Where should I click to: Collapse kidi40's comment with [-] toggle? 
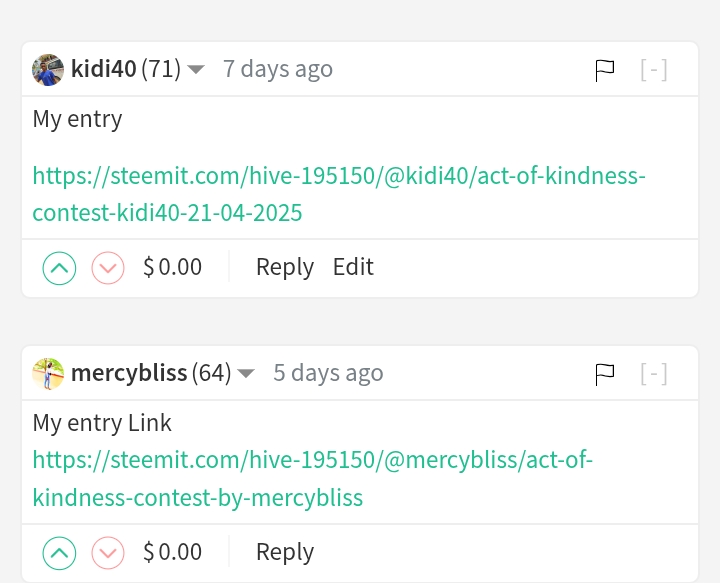click(x=653, y=70)
